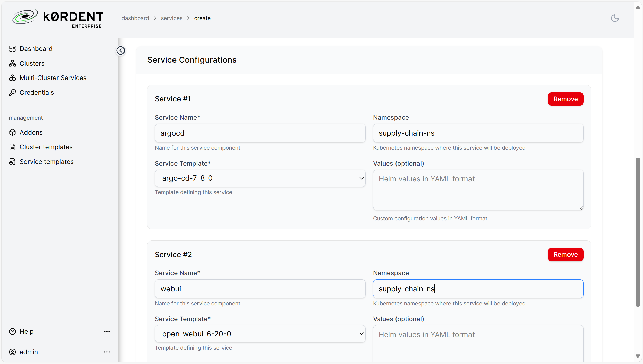Open Help options three-dot menu
This screenshot has width=643, height=364.
click(107, 331)
